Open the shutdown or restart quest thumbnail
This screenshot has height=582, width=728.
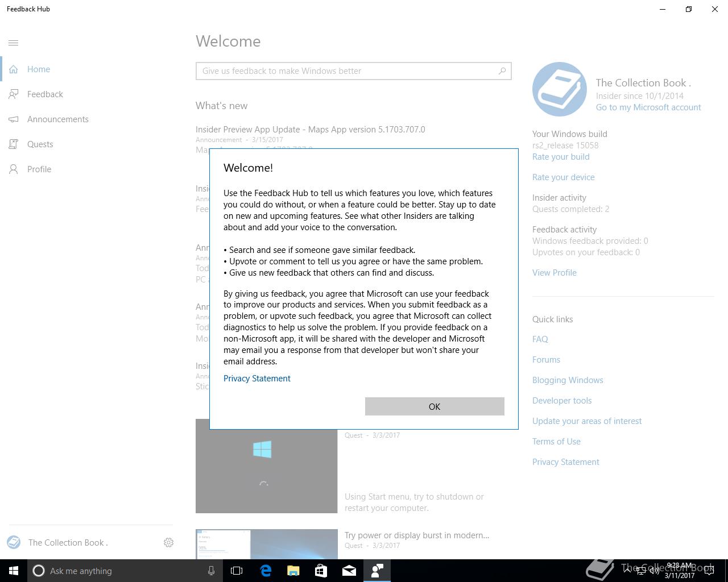(267, 466)
